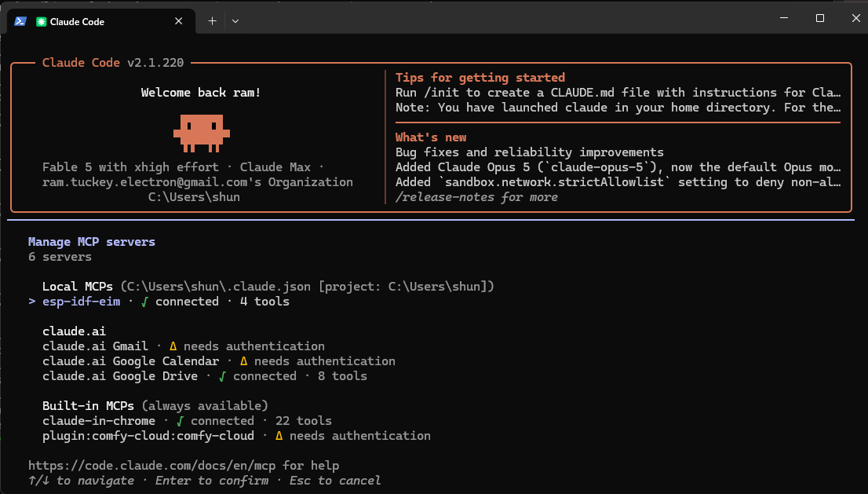The image size is (868, 494).
Task: Select the claude.ai Google Drive server row
Action: [x=204, y=376]
